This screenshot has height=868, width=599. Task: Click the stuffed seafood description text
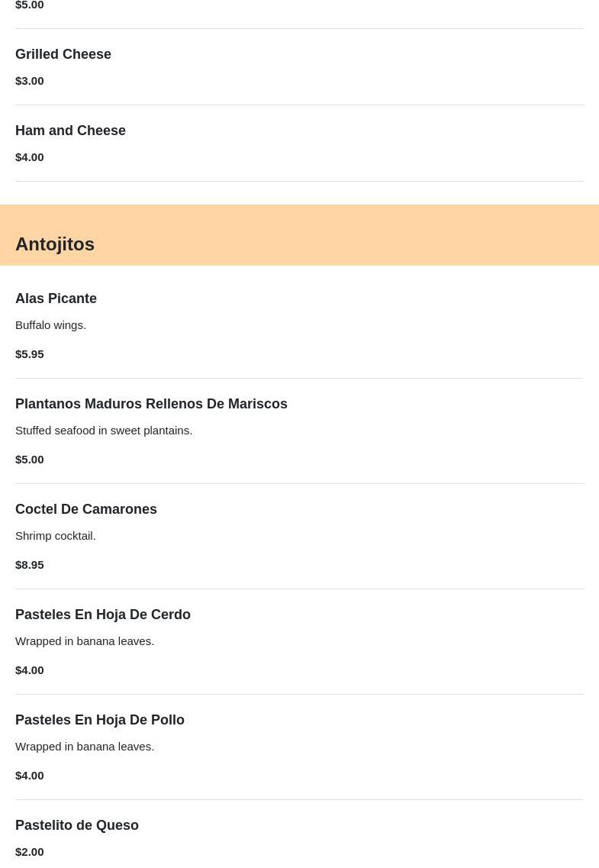coord(104,430)
